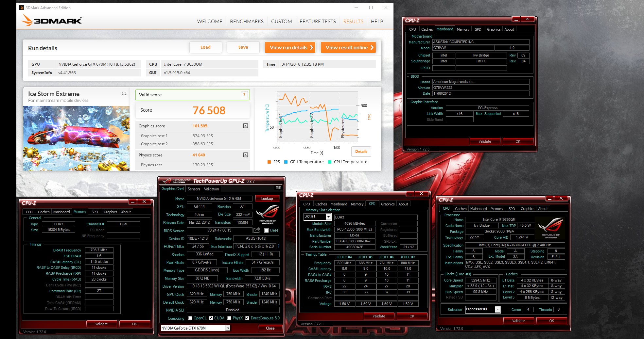Screen dimensions: 644x339
Task: Click the Graphics score value 101 595
Action: (200, 126)
